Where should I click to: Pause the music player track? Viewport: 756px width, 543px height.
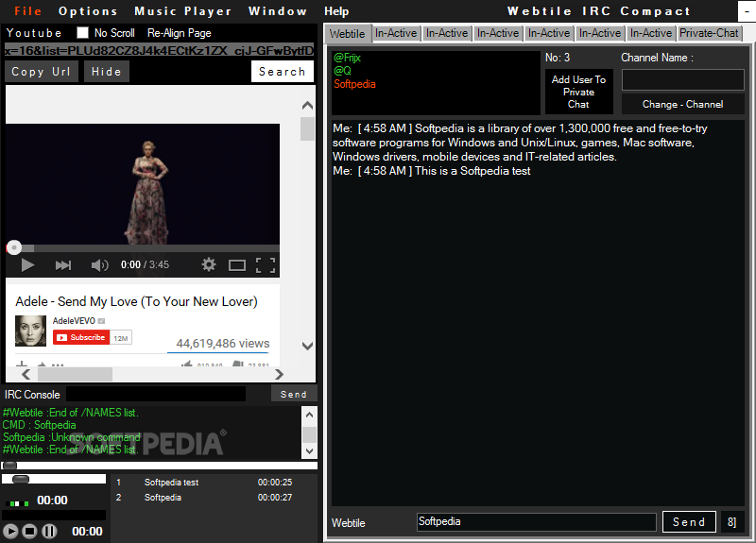point(49,532)
